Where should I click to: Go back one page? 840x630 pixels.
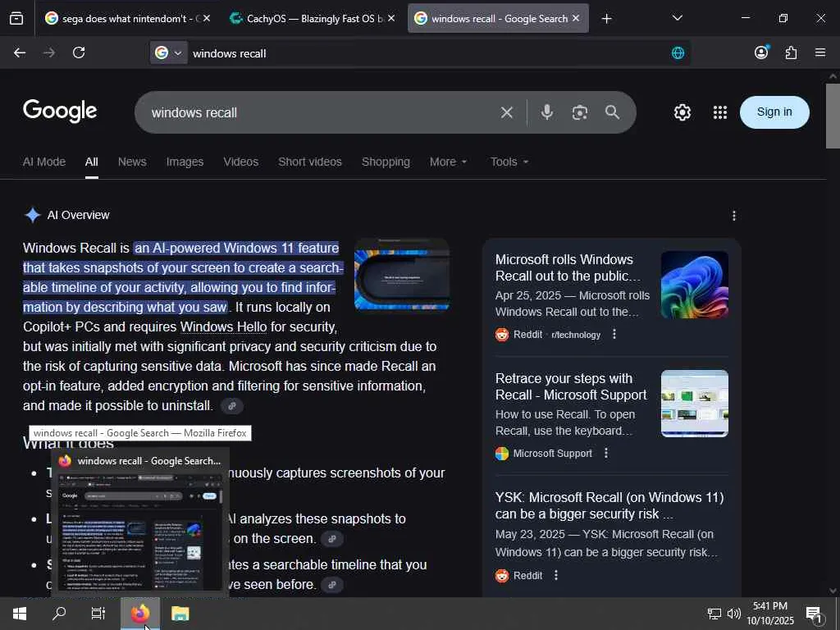(20, 52)
